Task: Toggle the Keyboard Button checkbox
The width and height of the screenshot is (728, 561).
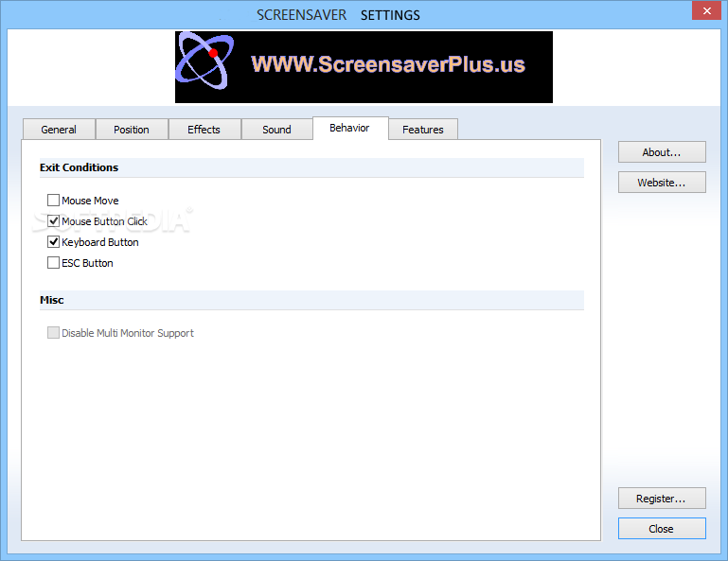Action: pyautogui.click(x=53, y=242)
